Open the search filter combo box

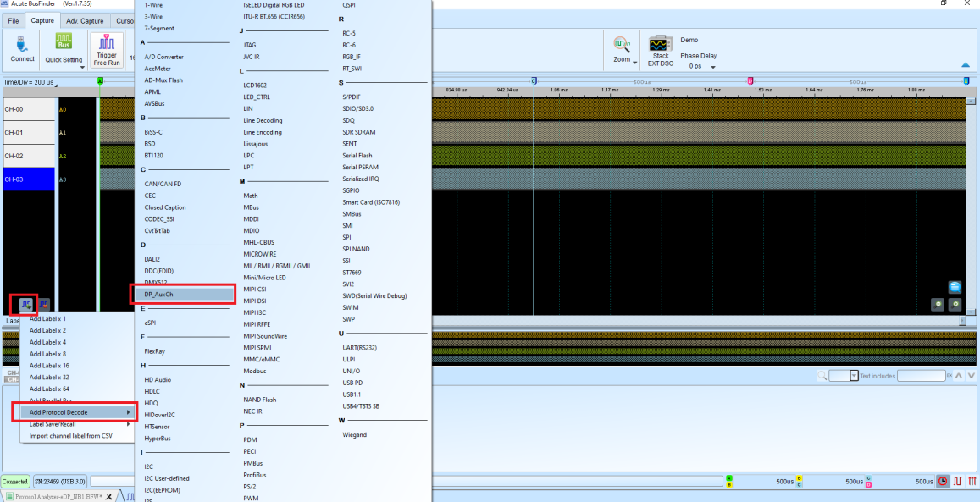(x=844, y=376)
